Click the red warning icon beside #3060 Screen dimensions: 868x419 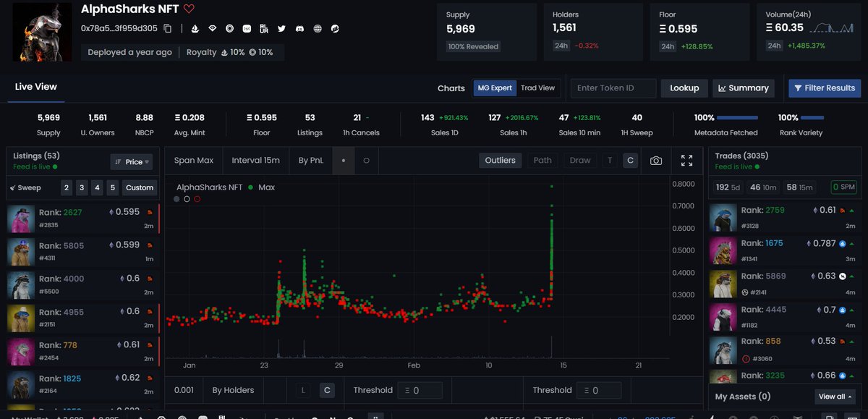(x=746, y=358)
